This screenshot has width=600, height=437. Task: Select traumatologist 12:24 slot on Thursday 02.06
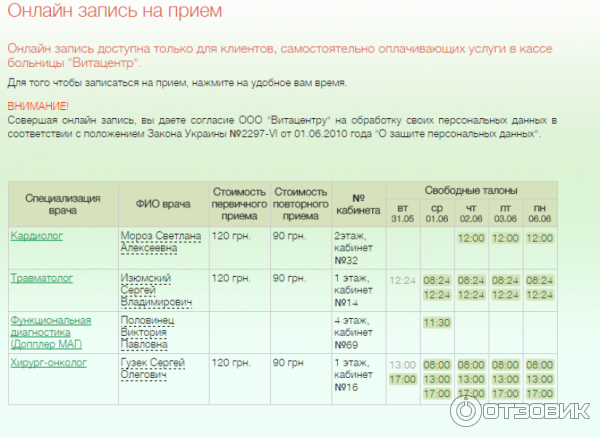tap(471, 295)
